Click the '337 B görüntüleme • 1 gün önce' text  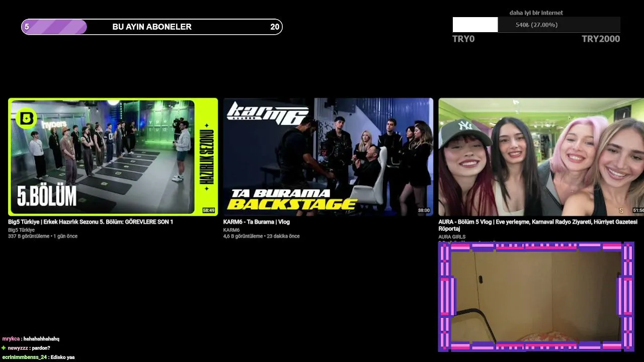(43, 236)
